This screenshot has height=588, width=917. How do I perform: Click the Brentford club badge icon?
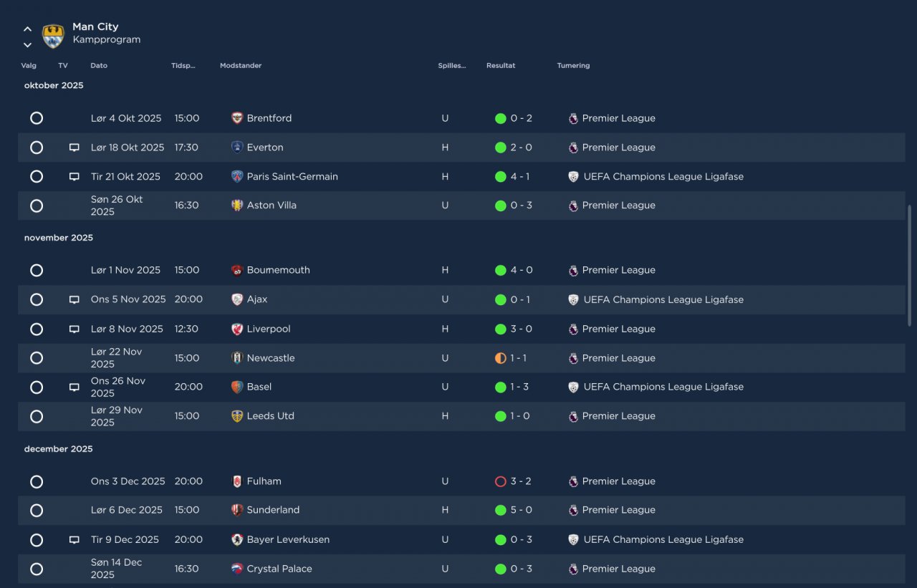click(237, 118)
